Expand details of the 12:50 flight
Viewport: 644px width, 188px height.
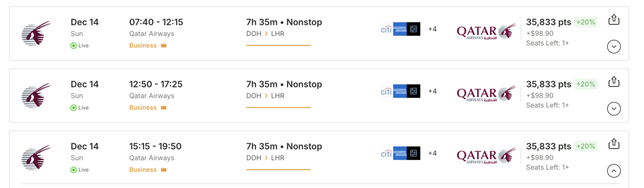(614, 108)
